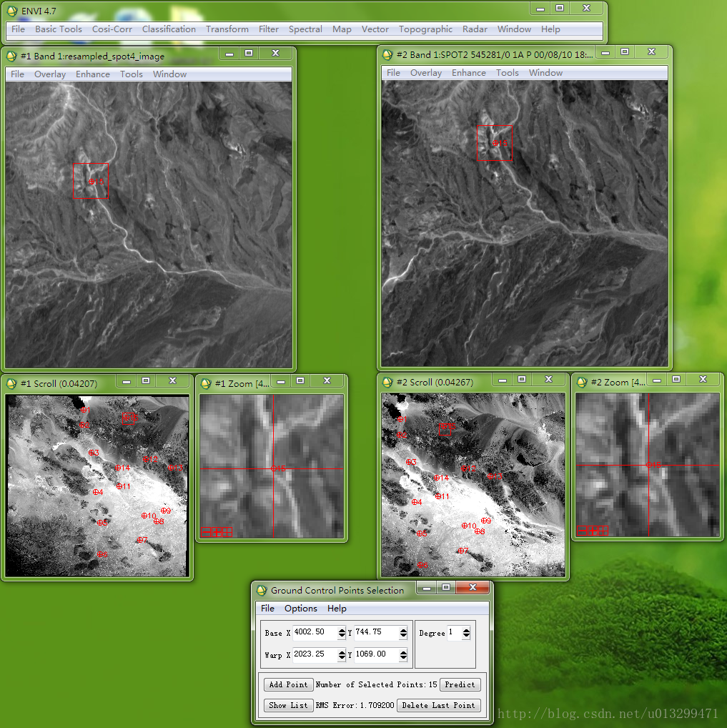Click the Degree value field
Viewport: 727px width, 728px height.
tap(455, 632)
